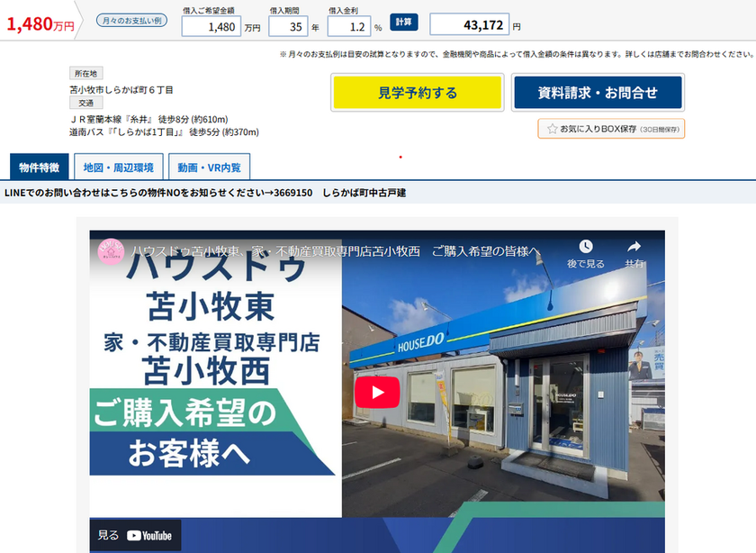Click the 計算 calculate button

(404, 23)
